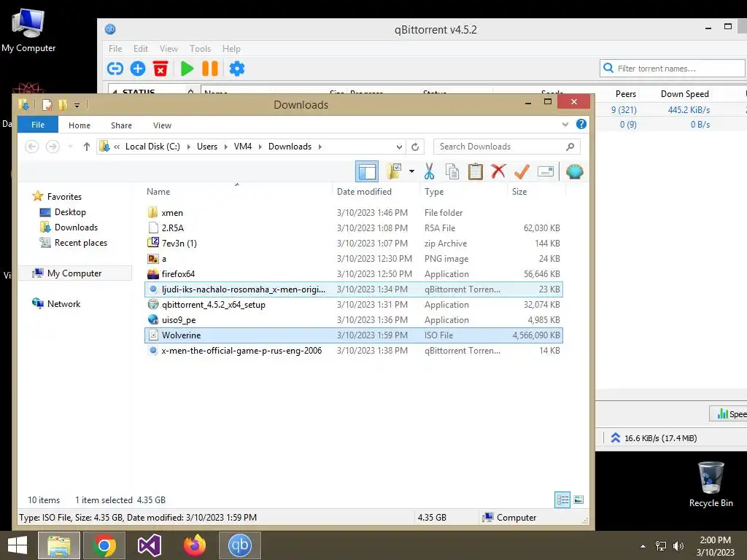Refresh the Downloads folder view

415,147
